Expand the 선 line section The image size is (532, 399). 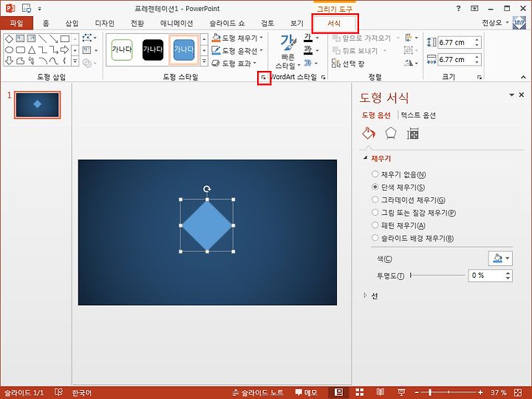tap(370, 296)
